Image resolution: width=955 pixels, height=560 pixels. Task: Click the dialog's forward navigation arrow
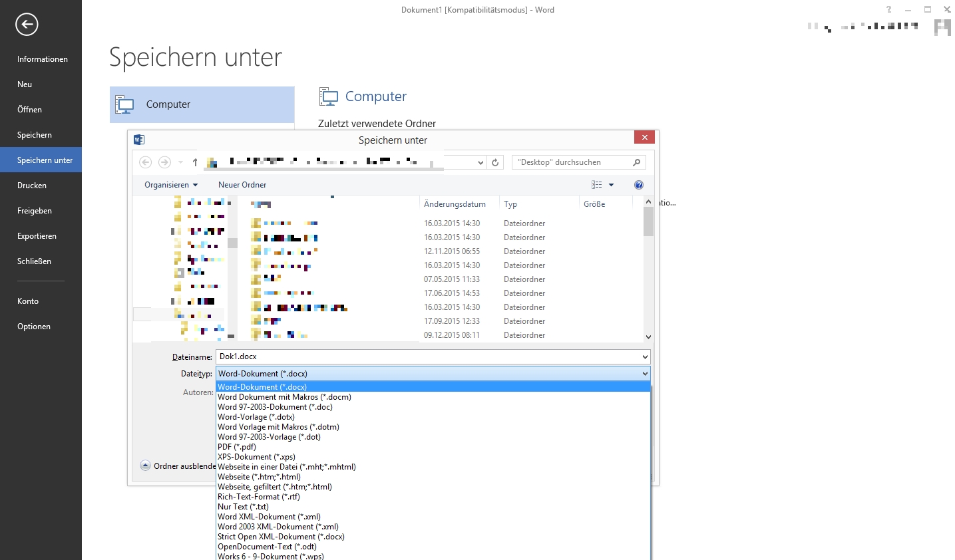point(164,162)
